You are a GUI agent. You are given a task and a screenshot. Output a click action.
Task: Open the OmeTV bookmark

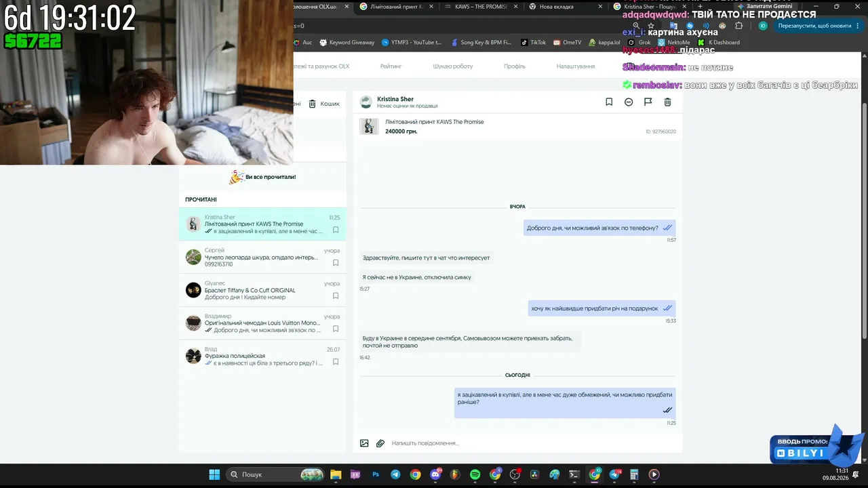click(568, 42)
